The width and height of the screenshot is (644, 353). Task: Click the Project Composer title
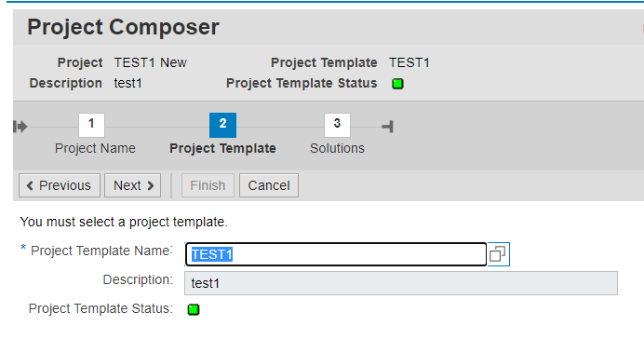[123, 28]
